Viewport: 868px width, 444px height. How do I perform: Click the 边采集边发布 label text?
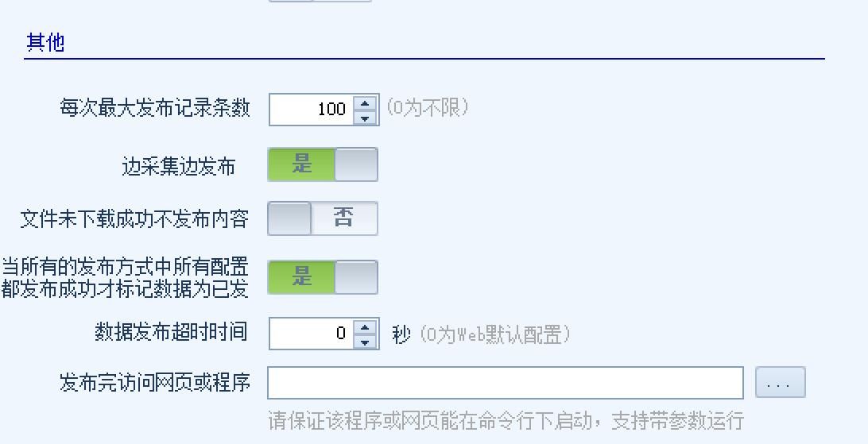tap(179, 166)
